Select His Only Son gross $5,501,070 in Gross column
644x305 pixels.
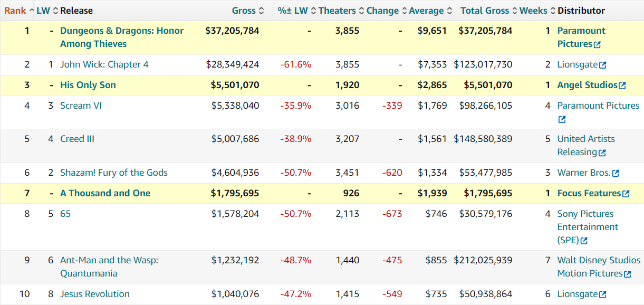click(x=235, y=85)
